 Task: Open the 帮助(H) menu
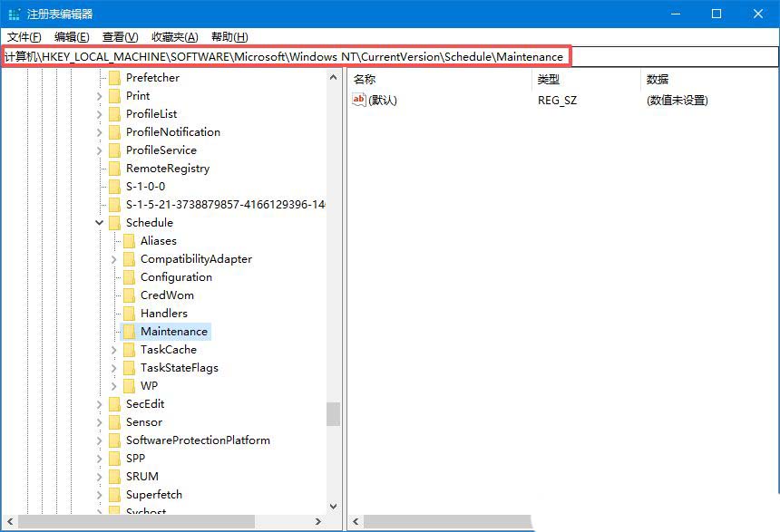(x=229, y=37)
